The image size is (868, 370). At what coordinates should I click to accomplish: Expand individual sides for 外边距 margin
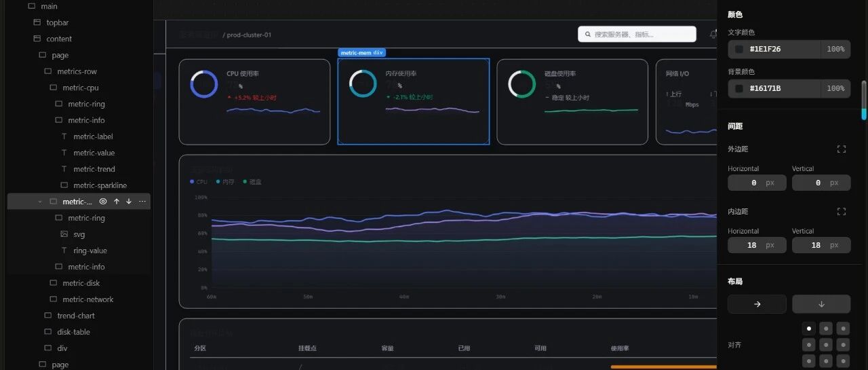(x=842, y=149)
